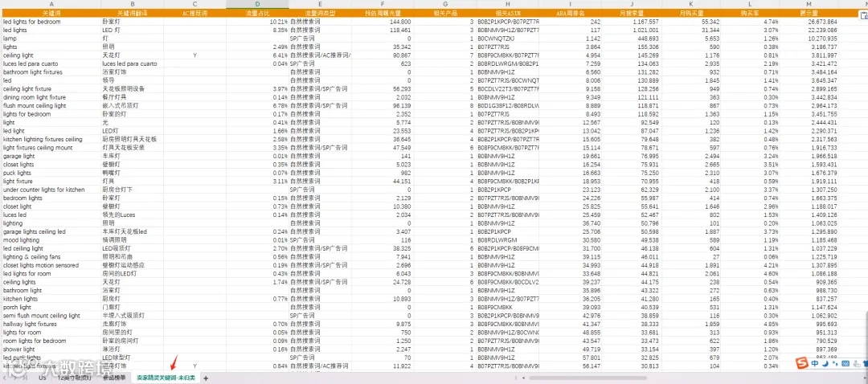Click the ABA周排名 header cell
868x384 pixels.
click(571, 13)
